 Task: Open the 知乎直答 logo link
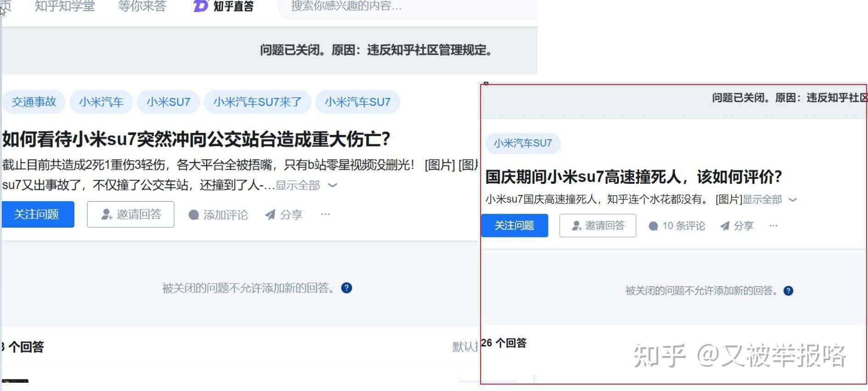click(x=224, y=6)
